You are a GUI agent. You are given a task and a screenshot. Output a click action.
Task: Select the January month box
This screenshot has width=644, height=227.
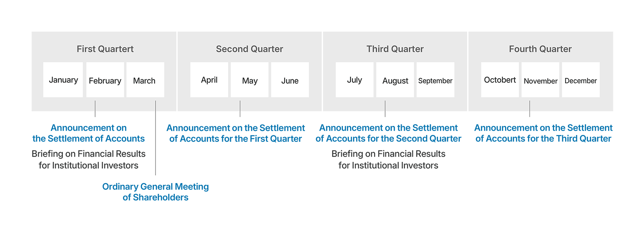63,80
